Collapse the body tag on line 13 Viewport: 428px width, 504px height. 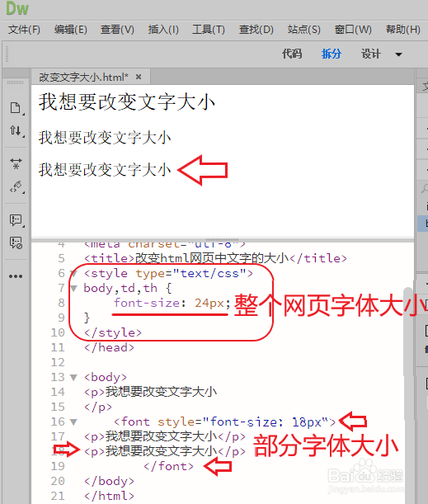[73, 377]
